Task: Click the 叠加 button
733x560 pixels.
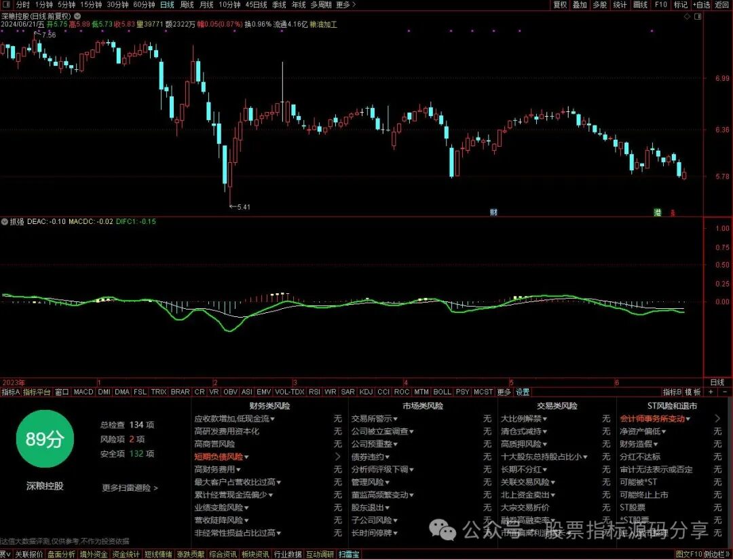Action: click(580, 5)
